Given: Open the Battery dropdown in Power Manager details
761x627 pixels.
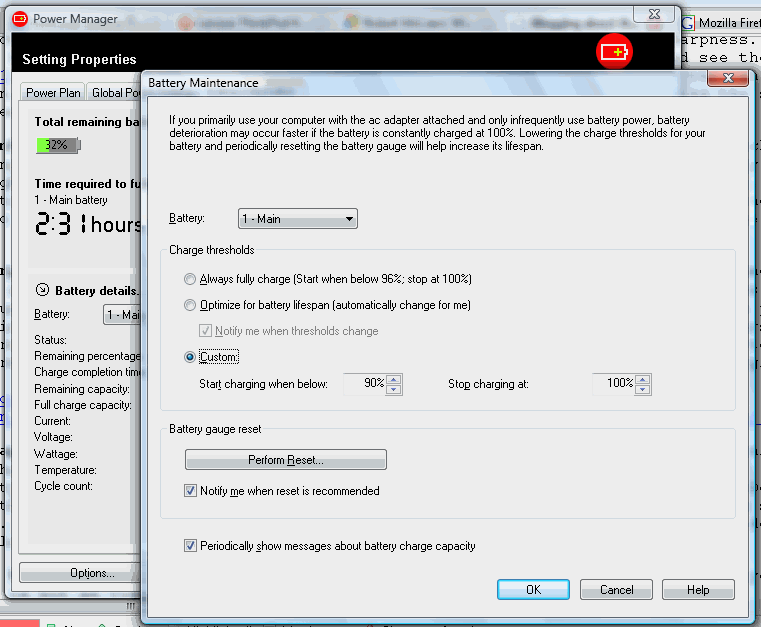Looking at the screenshot, I should pos(122,315).
